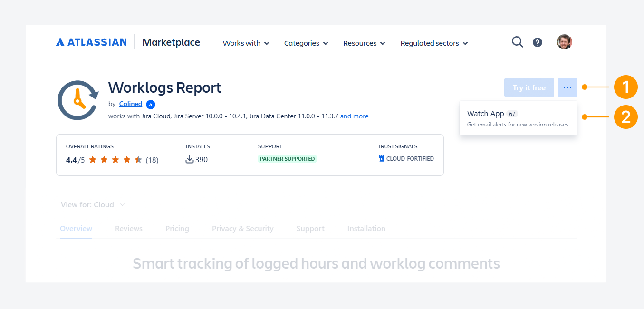Image resolution: width=644 pixels, height=309 pixels.
Task: Switch to the Privacy & Security tab
Action: pyautogui.click(x=243, y=229)
